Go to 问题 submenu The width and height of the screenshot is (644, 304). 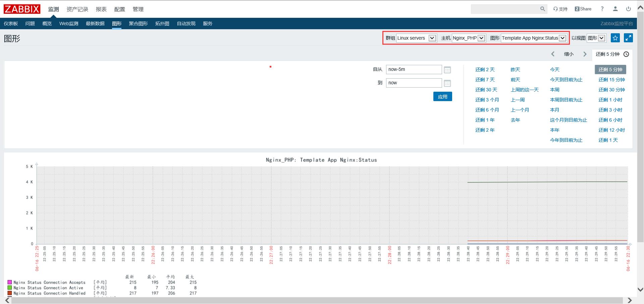[30, 24]
